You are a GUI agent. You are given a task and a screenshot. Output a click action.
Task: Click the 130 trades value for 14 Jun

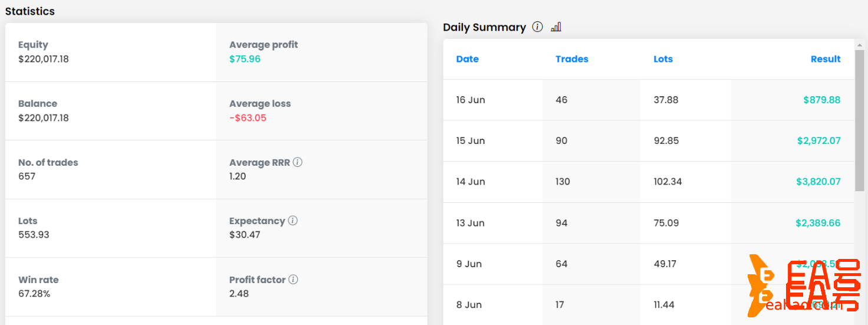pos(563,182)
